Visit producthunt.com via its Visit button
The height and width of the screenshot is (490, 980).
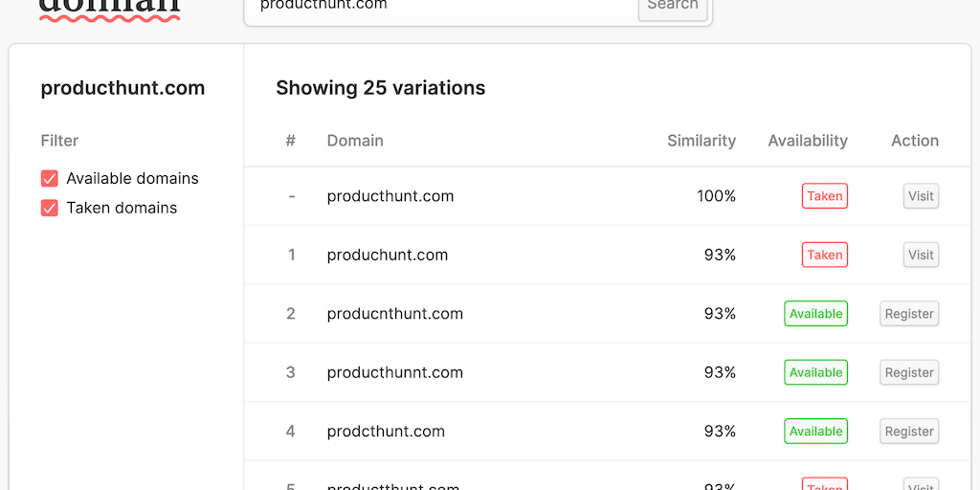coord(921,196)
